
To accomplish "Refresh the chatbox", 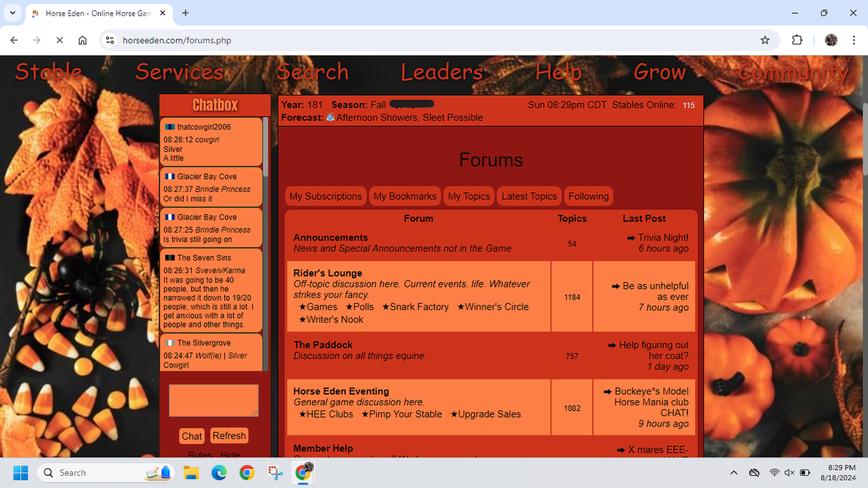I will tap(229, 436).
